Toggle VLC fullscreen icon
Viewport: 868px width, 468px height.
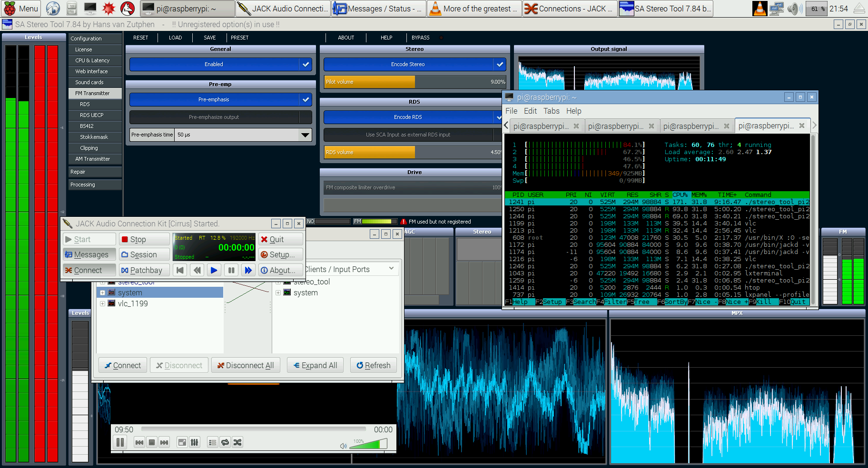(x=182, y=442)
